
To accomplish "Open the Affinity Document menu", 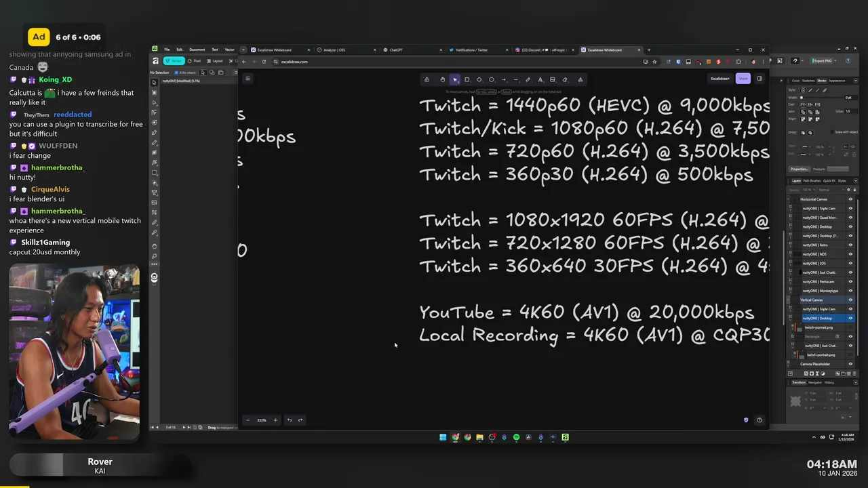I will pos(197,49).
